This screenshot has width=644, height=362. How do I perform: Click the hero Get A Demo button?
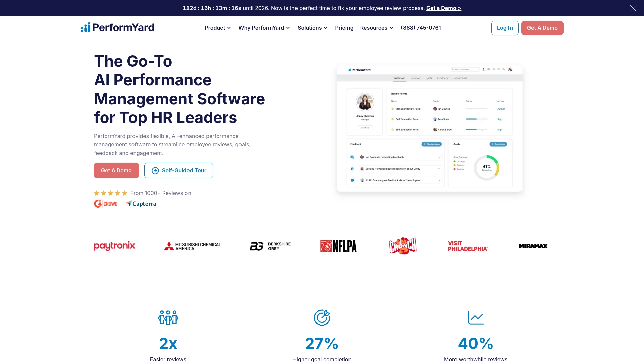click(116, 170)
